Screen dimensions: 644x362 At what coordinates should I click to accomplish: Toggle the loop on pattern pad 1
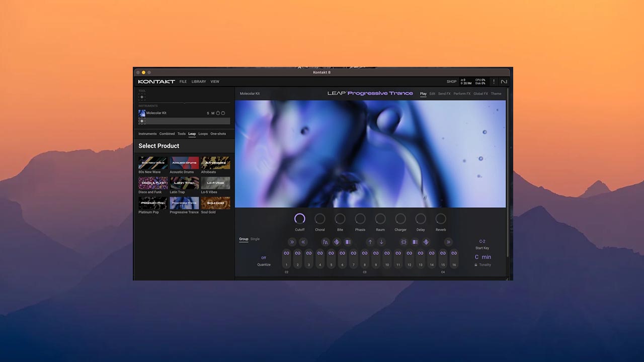click(x=287, y=252)
